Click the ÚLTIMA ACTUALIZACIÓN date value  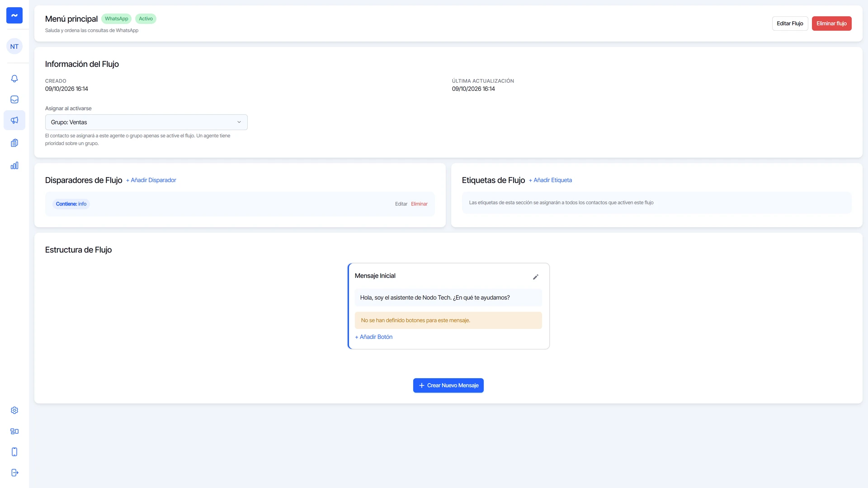pos(473,89)
